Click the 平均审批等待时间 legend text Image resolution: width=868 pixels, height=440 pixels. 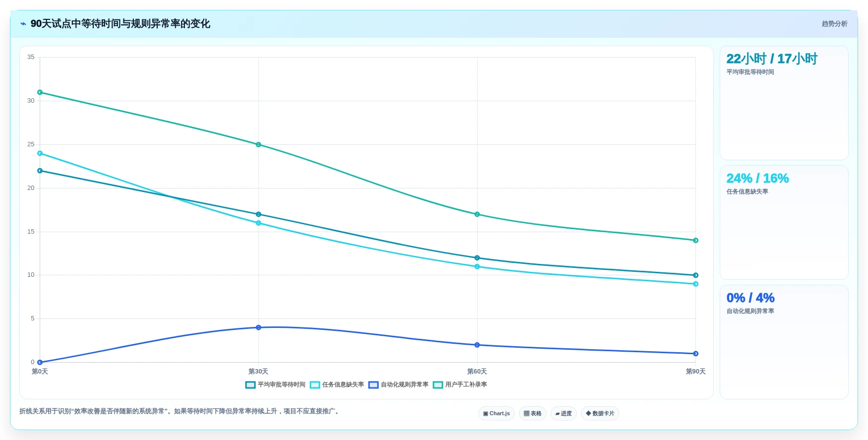[x=282, y=385]
